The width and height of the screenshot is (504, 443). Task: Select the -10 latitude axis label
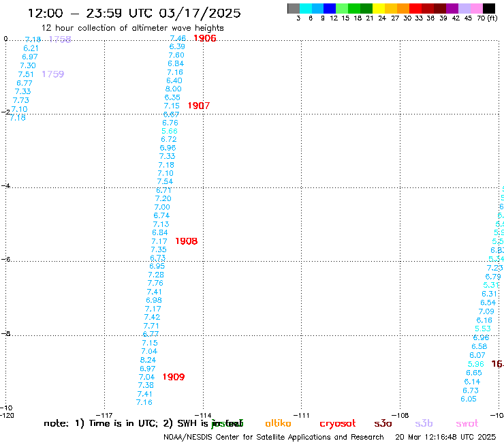click(6, 408)
